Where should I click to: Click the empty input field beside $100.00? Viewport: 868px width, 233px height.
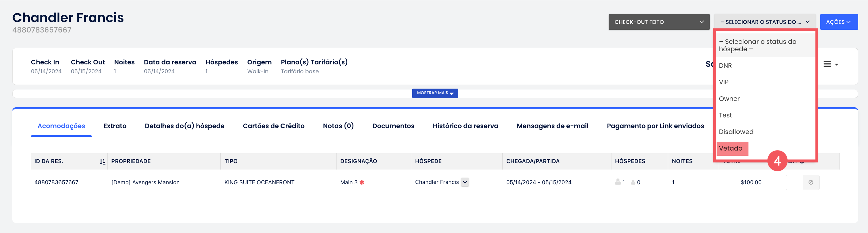(794, 182)
